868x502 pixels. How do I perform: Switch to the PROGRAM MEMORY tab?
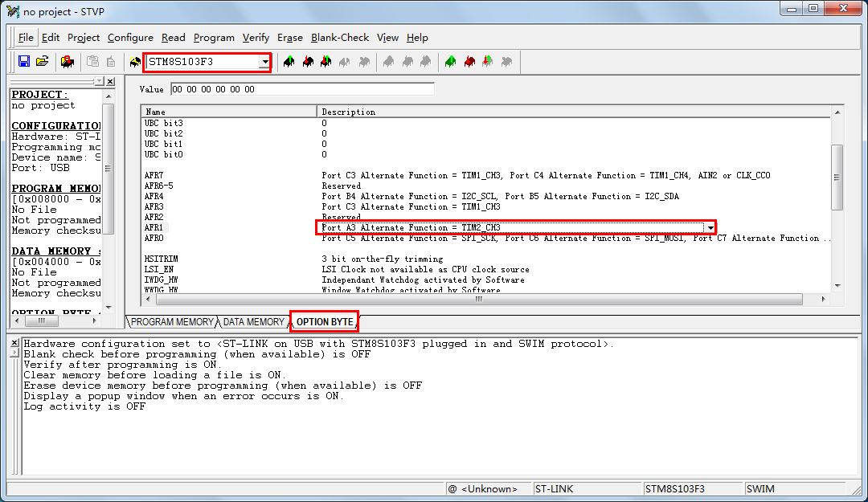pyautogui.click(x=172, y=322)
